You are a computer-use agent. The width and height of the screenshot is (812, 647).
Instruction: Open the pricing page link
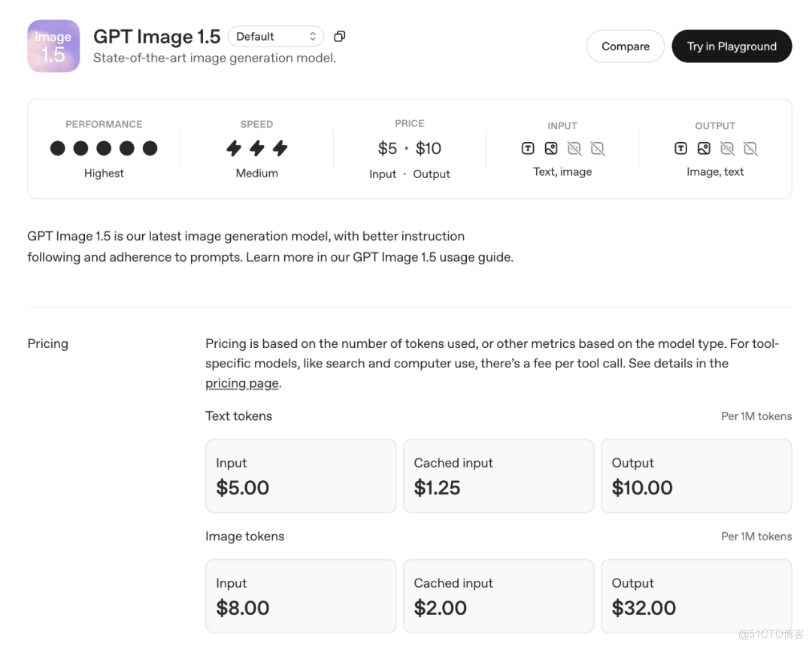pos(241,383)
